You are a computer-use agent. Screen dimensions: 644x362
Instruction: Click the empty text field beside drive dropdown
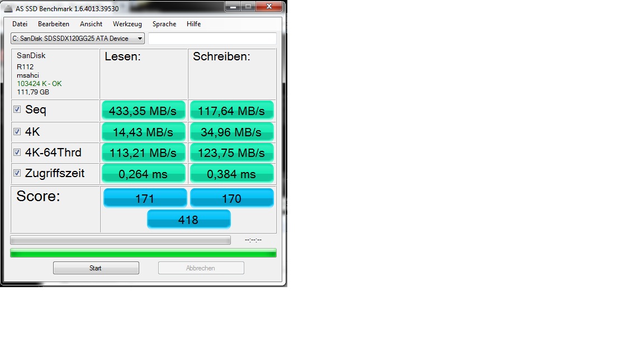[x=212, y=39]
